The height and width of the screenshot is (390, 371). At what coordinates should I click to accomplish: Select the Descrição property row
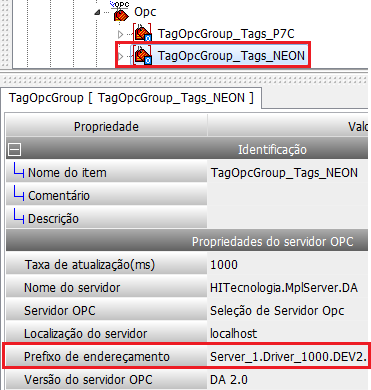[106, 218]
